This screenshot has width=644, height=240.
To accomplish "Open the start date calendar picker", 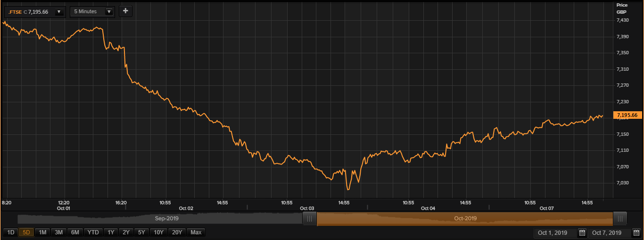I will tap(582, 233).
